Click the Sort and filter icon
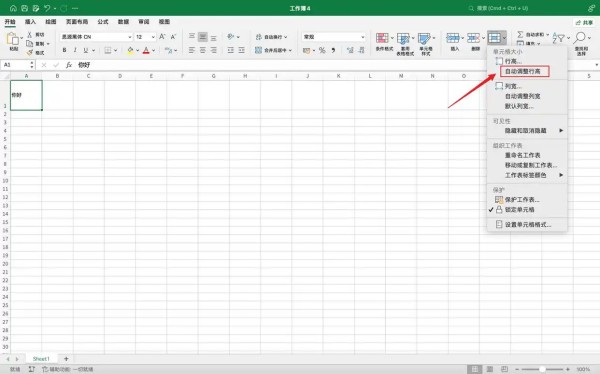 pyautogui.click(x=559, y=38)
